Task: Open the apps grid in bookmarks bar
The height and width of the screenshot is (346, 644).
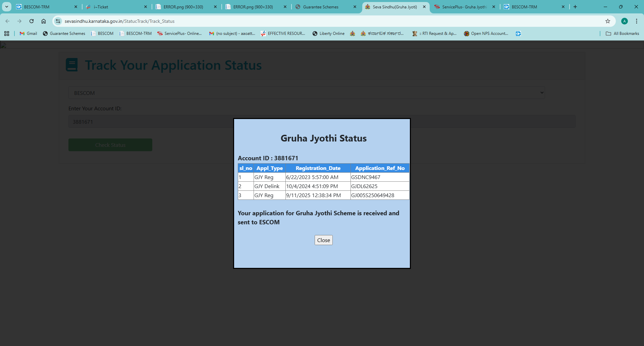Action: point(7,34)
